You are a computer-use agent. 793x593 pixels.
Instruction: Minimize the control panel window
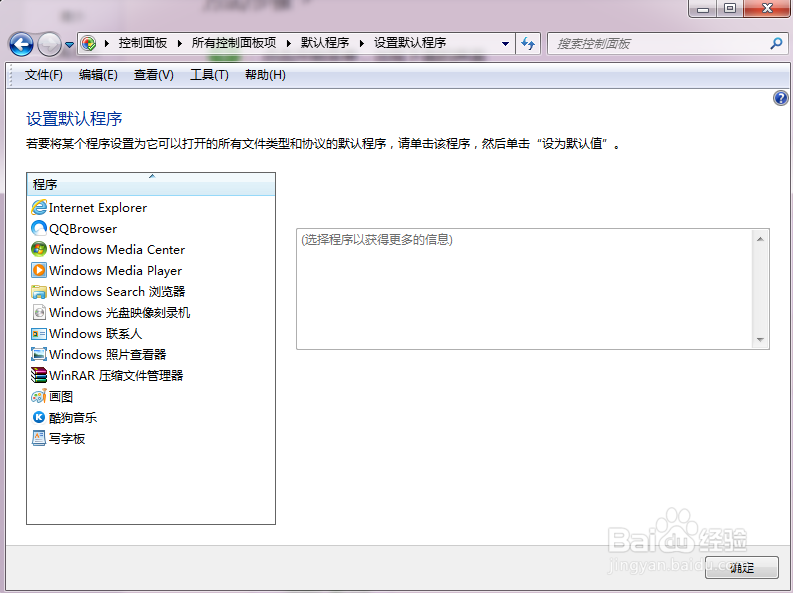(x=703, y=9)
